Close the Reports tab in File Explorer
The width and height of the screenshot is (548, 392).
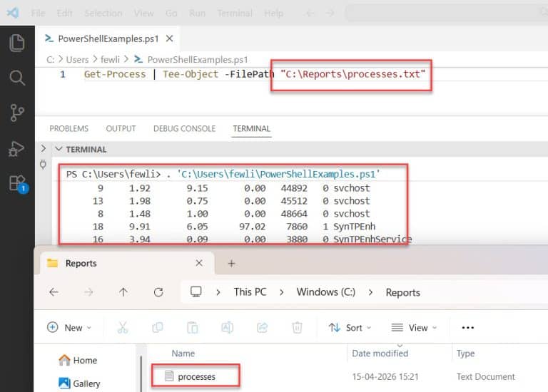tap(199, 263)
